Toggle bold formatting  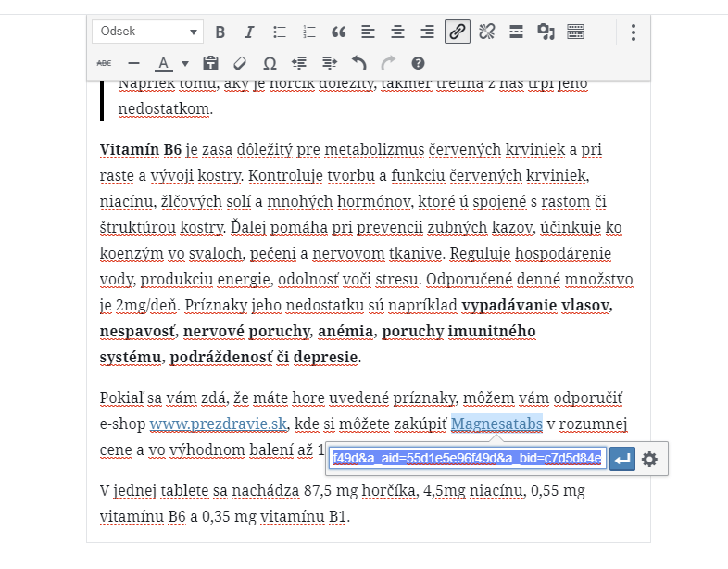220,32
